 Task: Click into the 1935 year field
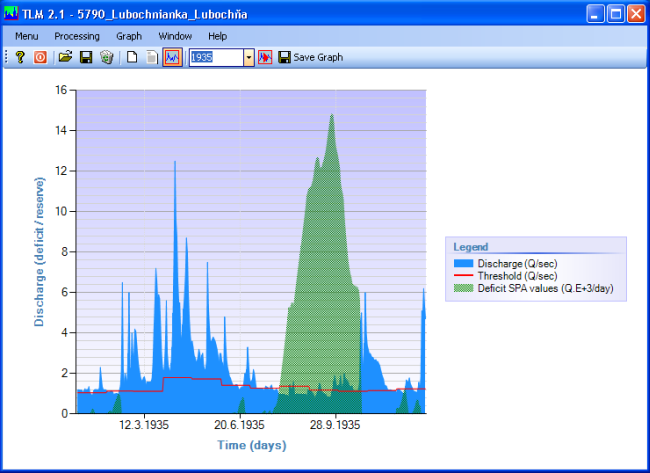(216, 58)
